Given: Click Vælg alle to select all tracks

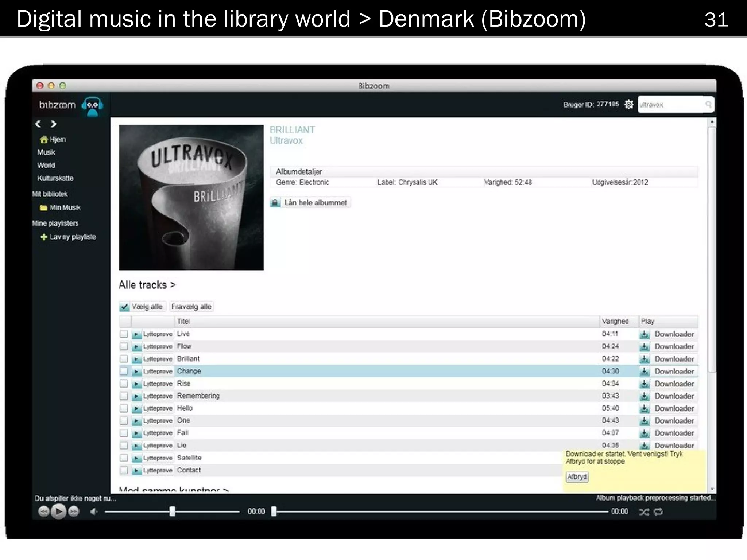Looking at the screenshot, I should pos(143,307).
